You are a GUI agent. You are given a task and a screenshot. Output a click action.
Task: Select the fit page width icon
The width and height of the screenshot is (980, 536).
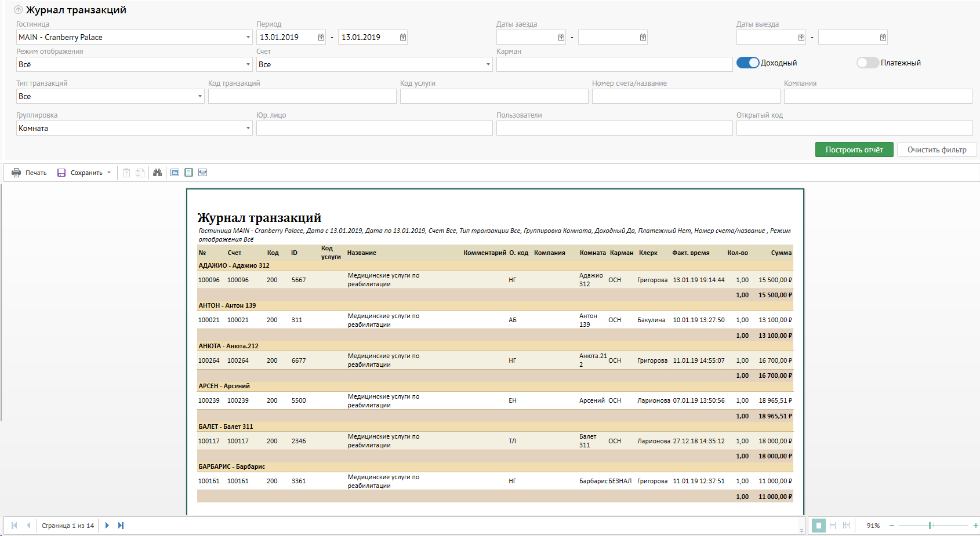(202, 173)
